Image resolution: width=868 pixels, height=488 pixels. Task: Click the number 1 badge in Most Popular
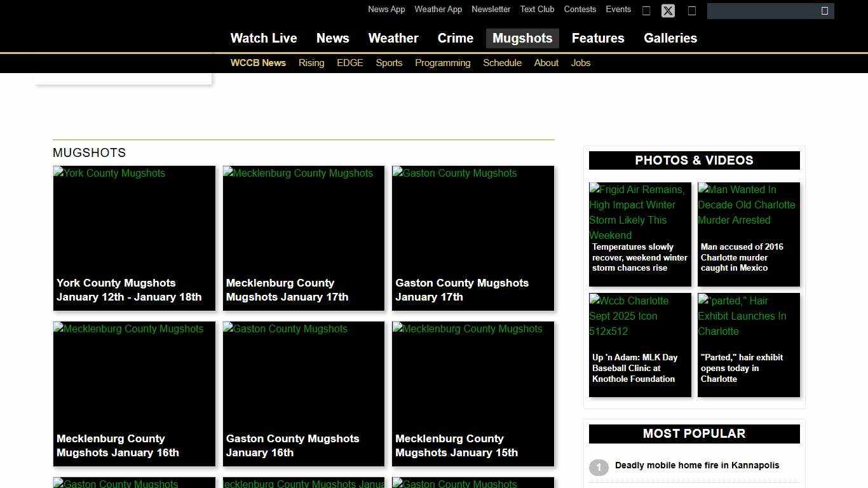598,468
